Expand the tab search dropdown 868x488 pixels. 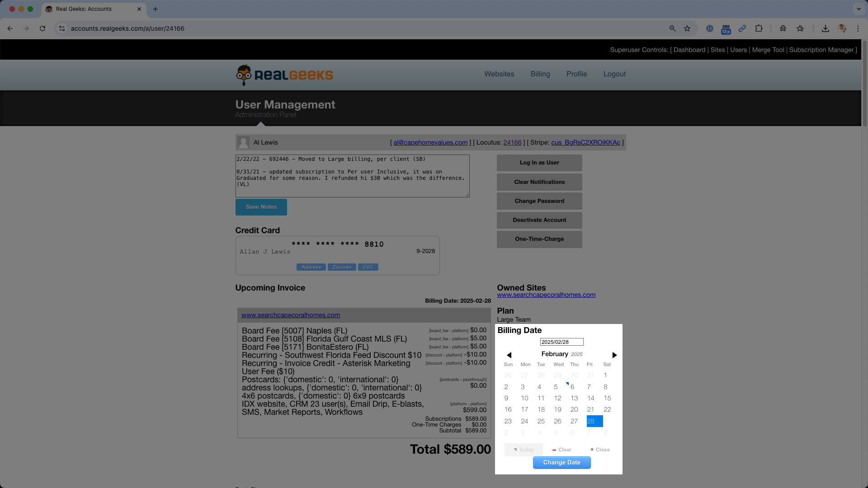(859, 9)
